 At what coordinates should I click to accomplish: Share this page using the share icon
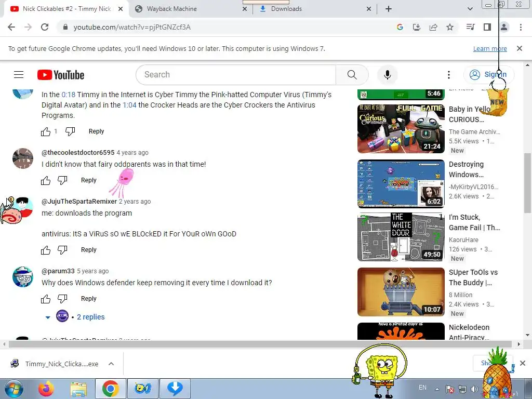pos(433,27)
